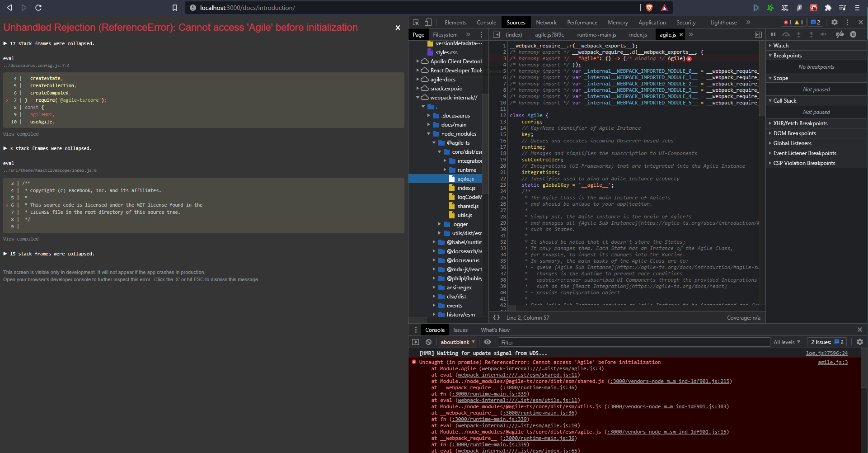Open the blue issues count badge
The height and width of the screenshot is (453, 868).
pos(816,22)
